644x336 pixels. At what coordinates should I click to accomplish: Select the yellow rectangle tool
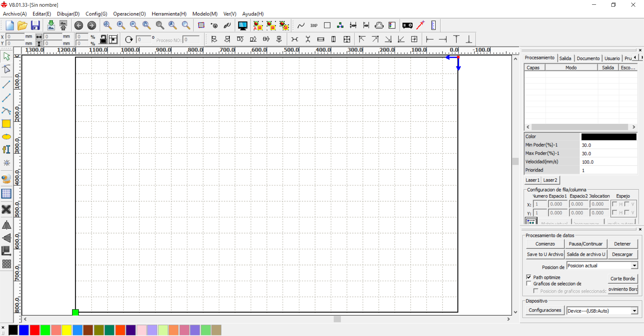coord(6,124)
